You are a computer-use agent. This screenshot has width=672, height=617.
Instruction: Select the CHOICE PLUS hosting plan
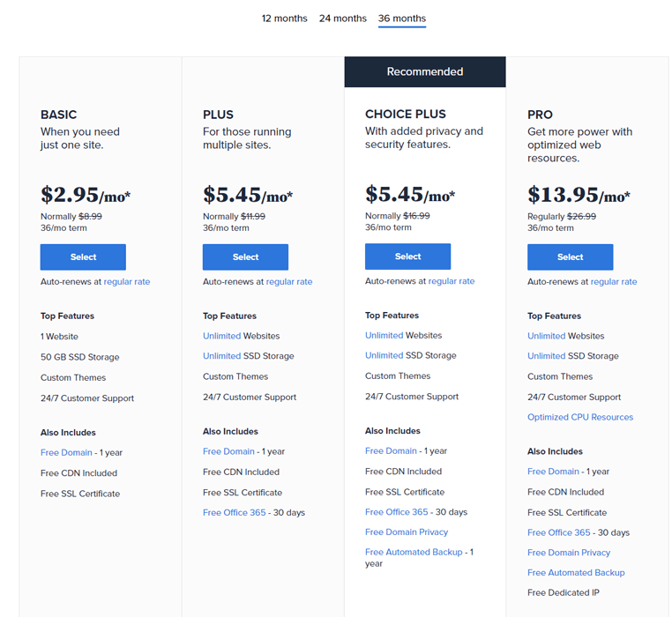click(x=408, y=256)
